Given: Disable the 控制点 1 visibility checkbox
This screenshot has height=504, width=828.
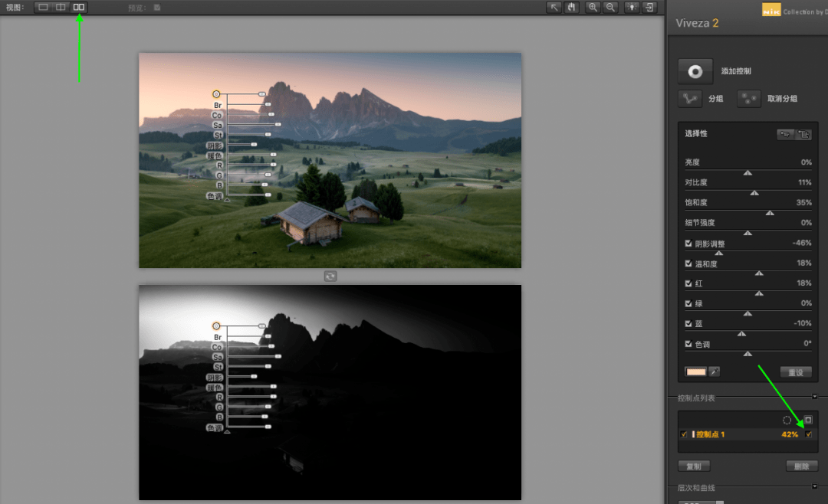Looking at the screenshot, I should pos(683,434).
